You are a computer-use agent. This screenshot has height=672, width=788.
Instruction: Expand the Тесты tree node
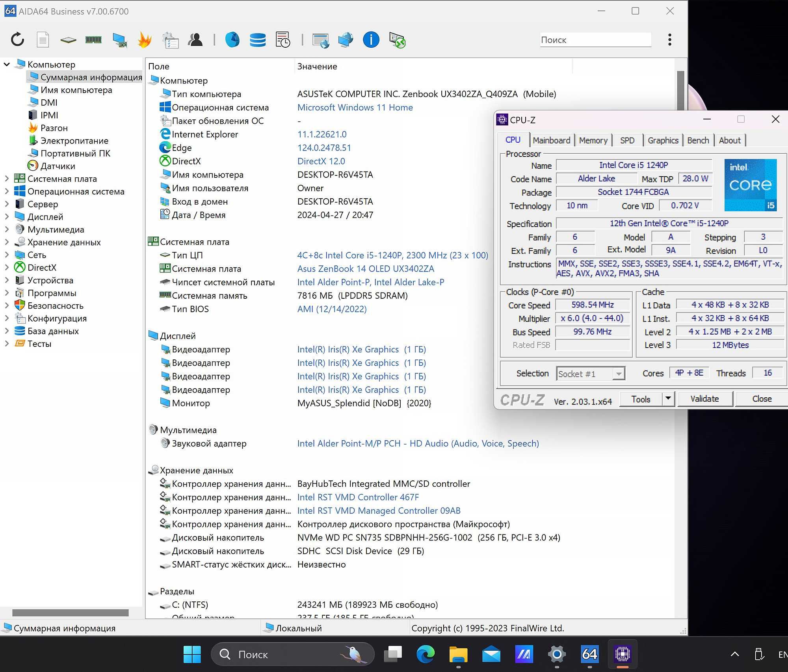[x=7, y=344]
